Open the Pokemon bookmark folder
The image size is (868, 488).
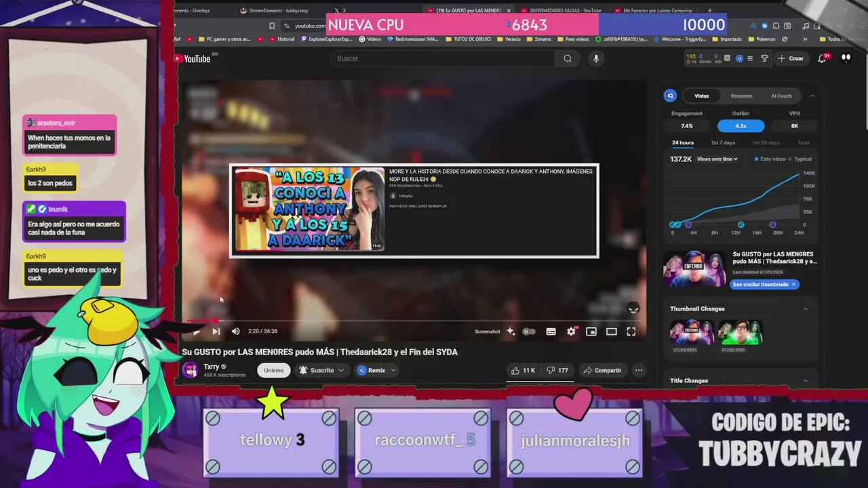pyautogui.click(x=761, y=39)
